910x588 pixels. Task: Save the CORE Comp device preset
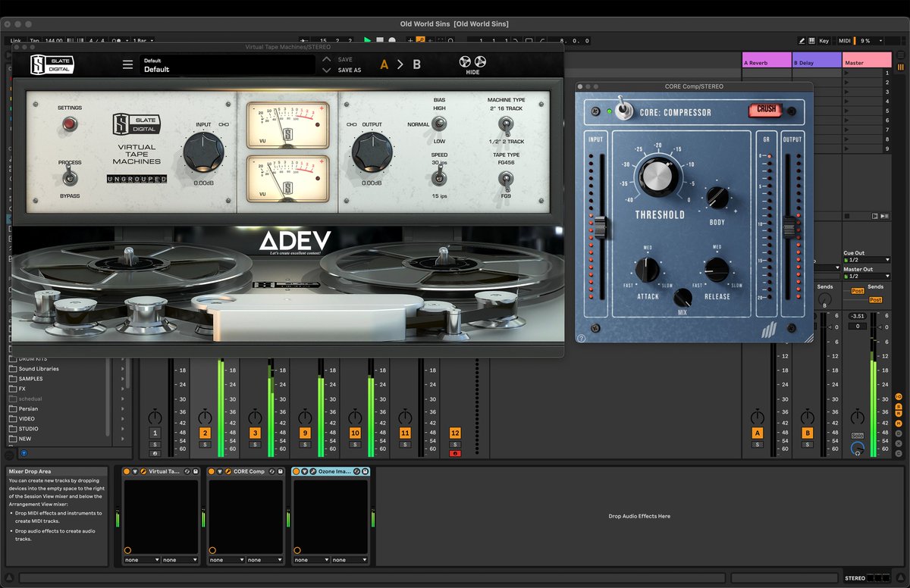(x=281, y=471)
